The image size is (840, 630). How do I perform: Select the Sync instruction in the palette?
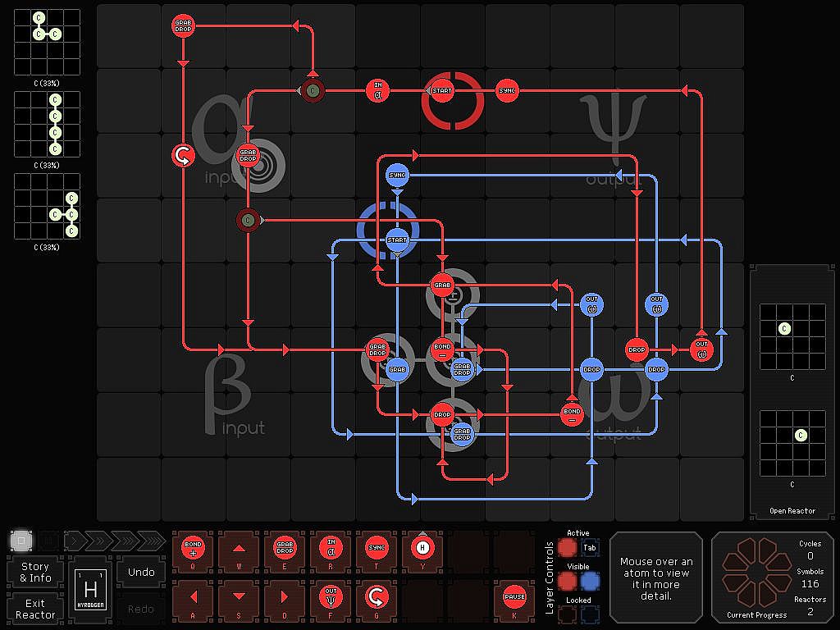[377, 547]
